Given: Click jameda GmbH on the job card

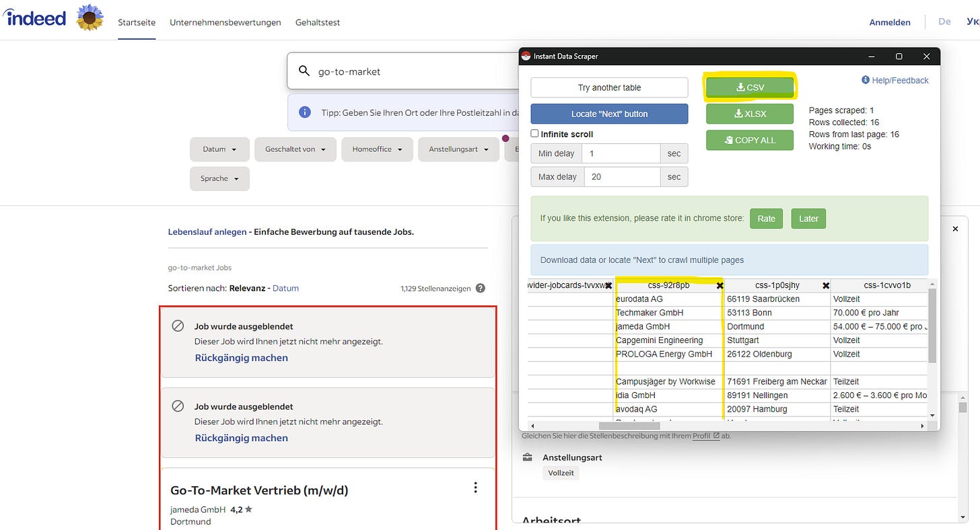Looking at the screenshot, I should point(198,509).
